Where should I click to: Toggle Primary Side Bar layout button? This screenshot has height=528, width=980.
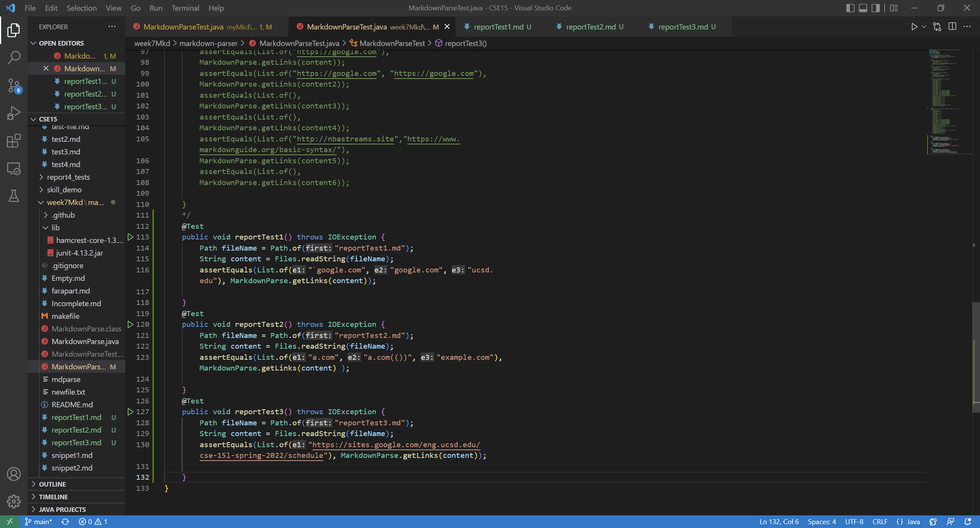pos(850,8)
